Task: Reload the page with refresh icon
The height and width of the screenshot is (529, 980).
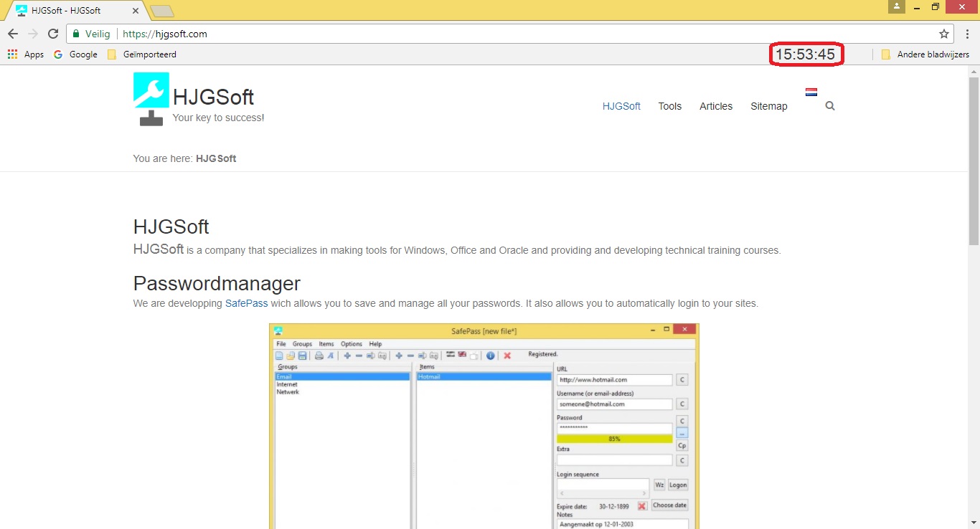Action: pyautogui.click(x=52, y=34)
